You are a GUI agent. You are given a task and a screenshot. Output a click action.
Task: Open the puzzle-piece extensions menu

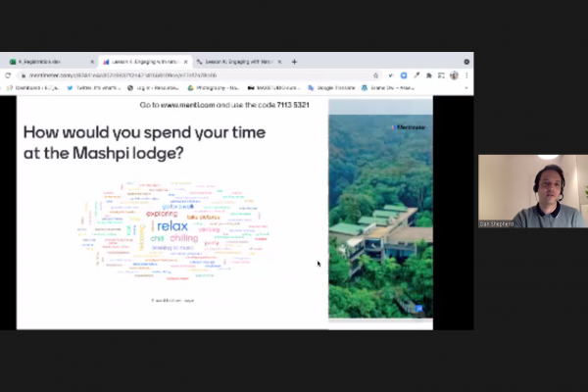click(428, 75)
